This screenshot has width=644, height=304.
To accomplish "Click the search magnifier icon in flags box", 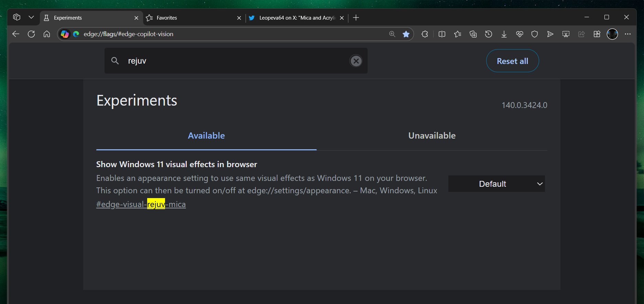I will pyautogui.click(x=115, y=61).
